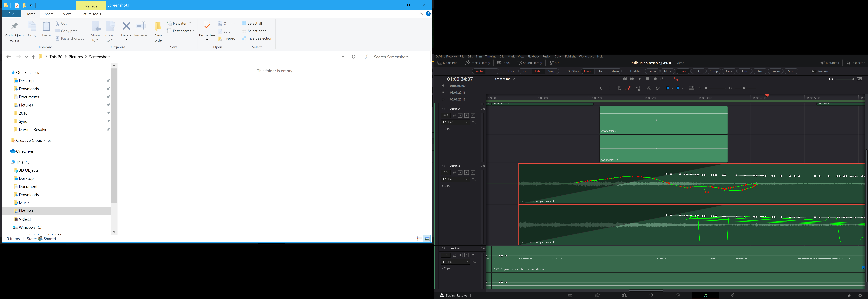The width and height of the screenshot is (868, 299).
Task: Open the teaser timeline name dropdown
Action: point(505,79)
